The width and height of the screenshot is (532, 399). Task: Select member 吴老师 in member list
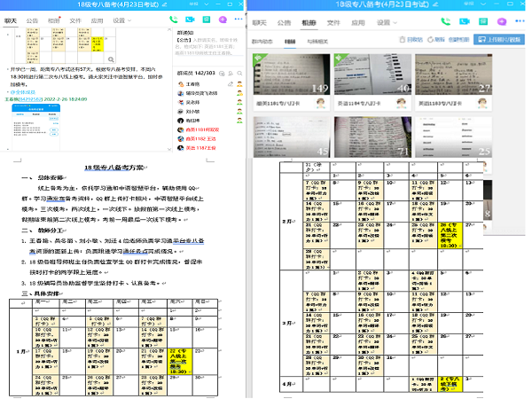(x=192, y=102)
